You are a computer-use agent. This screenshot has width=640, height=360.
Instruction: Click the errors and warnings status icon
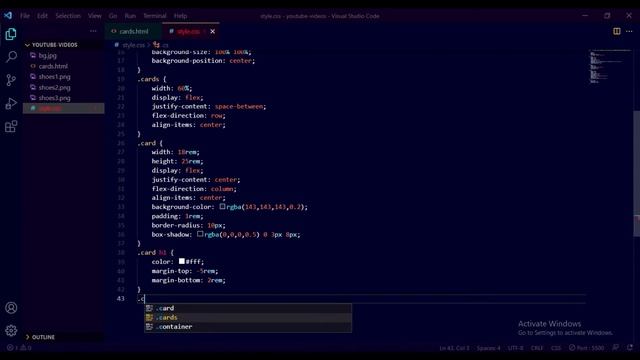tap(19, 348)
